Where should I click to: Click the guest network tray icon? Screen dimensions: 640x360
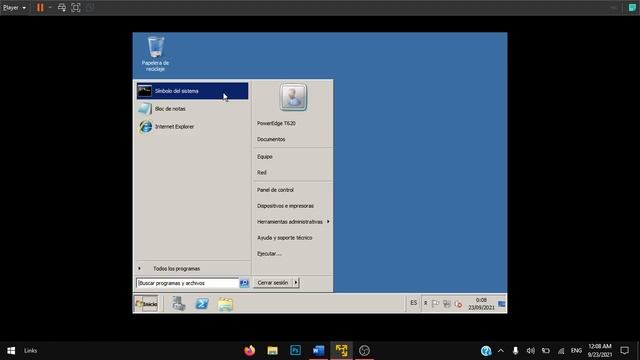447,304
